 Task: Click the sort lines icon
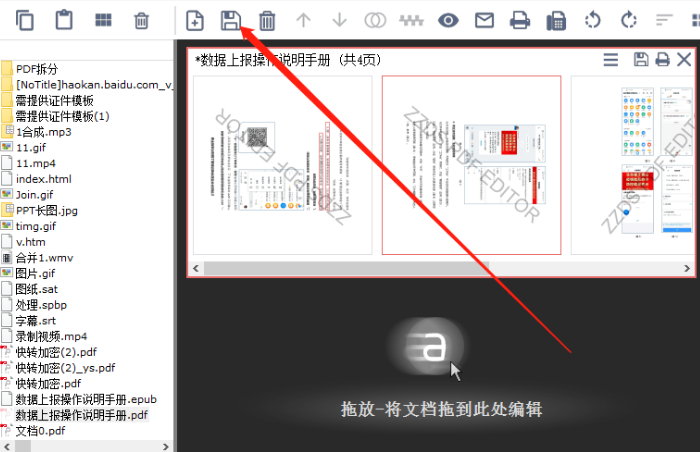(664, 20)
